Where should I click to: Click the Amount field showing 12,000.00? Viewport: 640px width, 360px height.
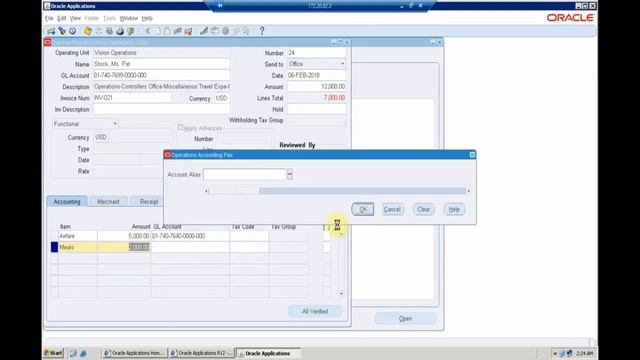tap(317, 87)
